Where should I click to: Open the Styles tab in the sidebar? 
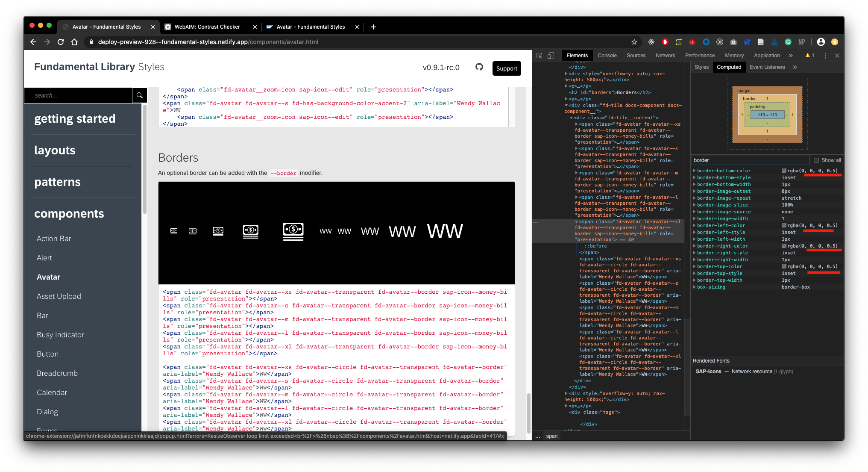point(701,67)
